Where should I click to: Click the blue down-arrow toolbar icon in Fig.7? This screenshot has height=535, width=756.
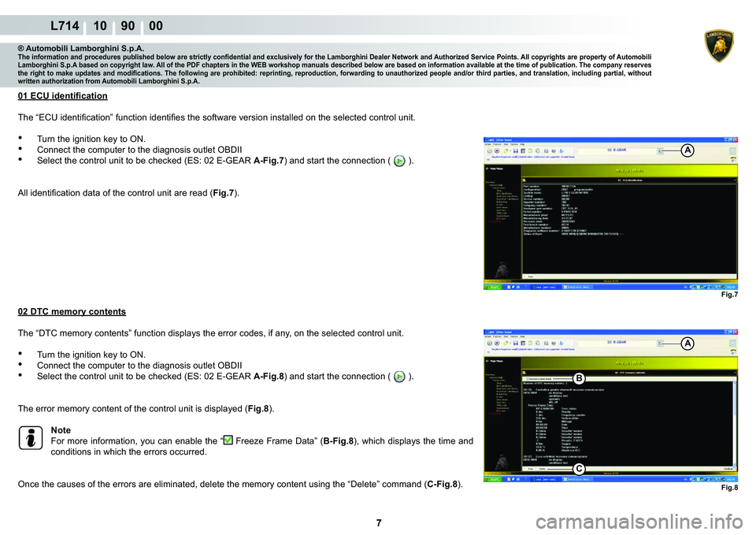pyautogui.click(x=561, y=151)
